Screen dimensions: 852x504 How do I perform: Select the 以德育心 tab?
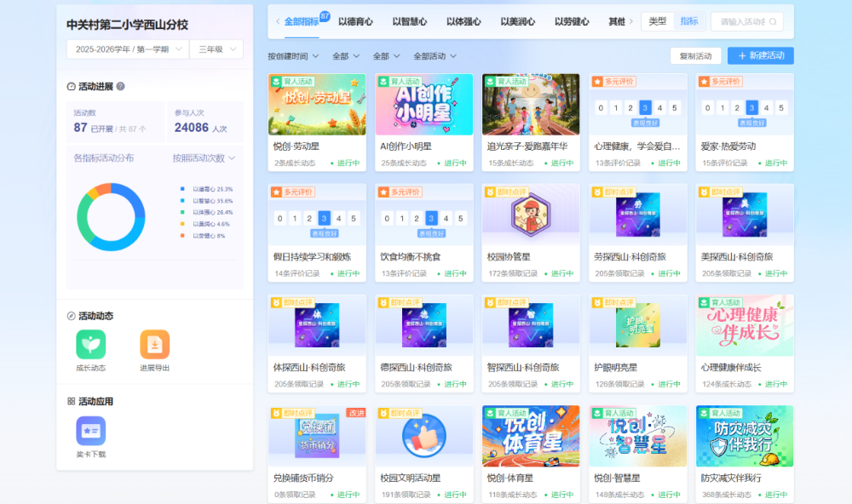click(355, 21)
